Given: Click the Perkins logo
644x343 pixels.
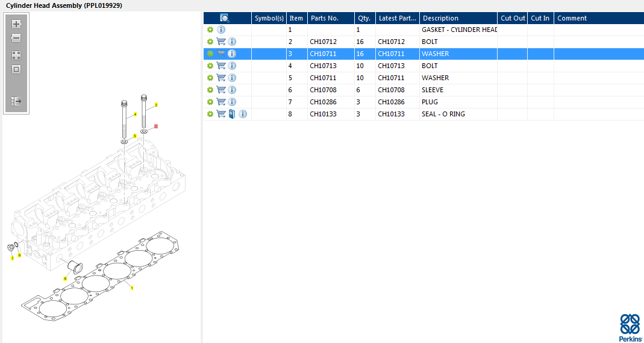Looking at the screenshot, I should pos(630,327).
